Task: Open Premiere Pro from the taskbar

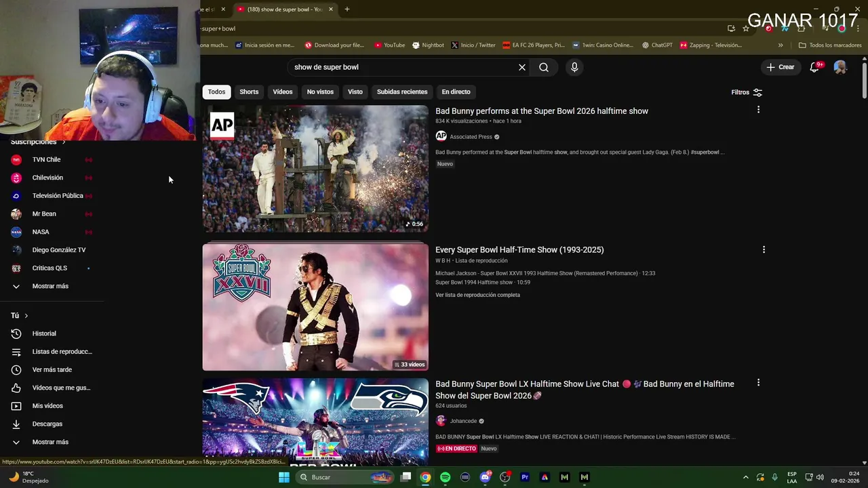Action: click(525, 477)
